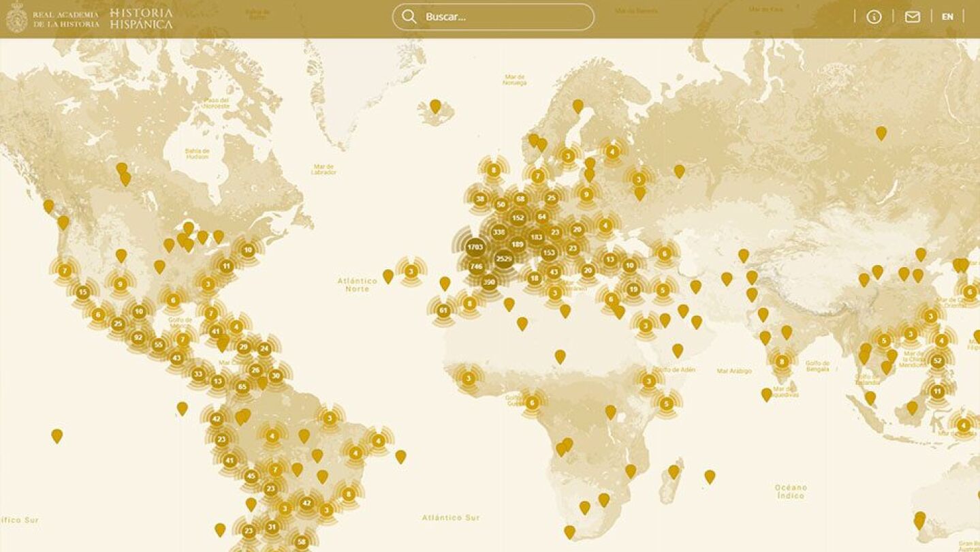Open the 746 cluster marker
Viewport: 980px width, 552px height.
(476, 266)
